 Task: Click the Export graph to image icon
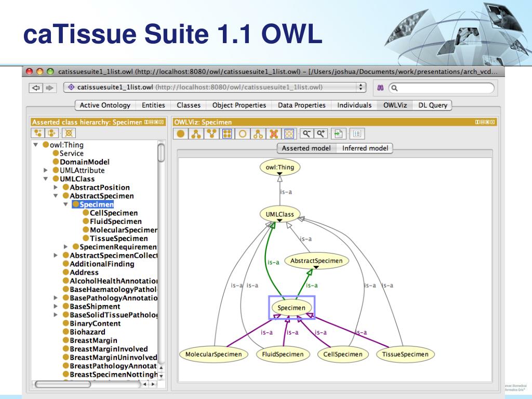coord(338,134)
